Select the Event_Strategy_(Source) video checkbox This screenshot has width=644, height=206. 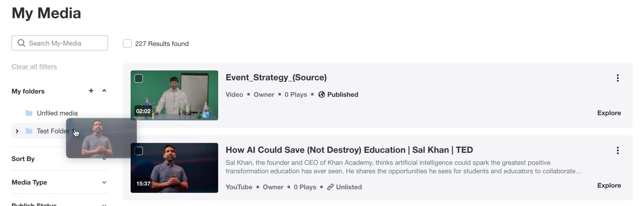(x=139, y=78)
